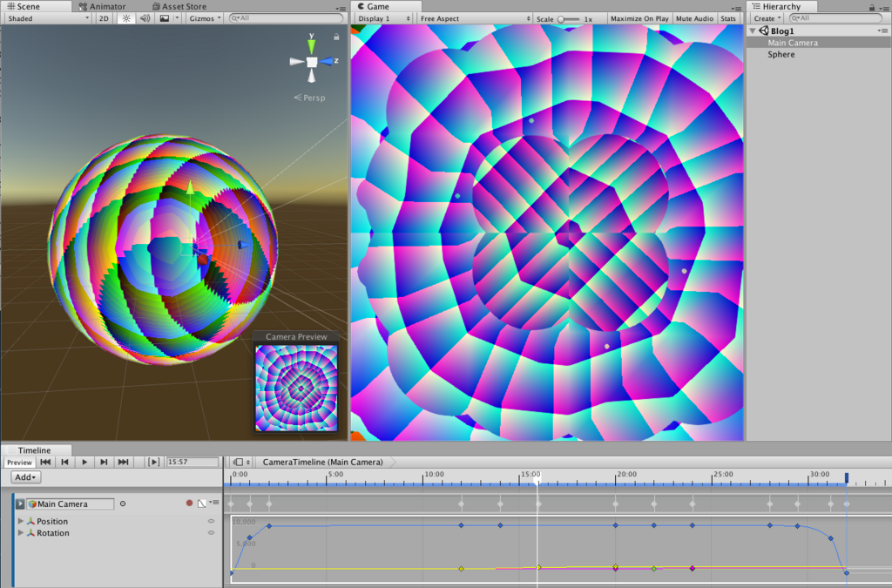Open Main Camera track options menu
The height and width of the screenshot is (588, 892).
click(x=214, y=503)
